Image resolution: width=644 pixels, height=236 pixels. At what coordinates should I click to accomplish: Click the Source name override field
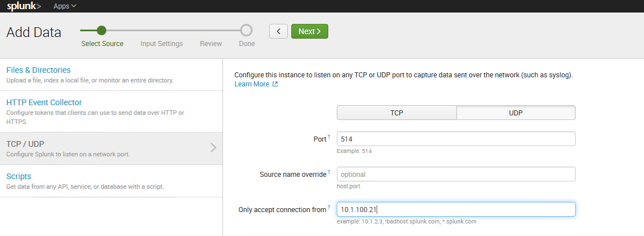pos(456,174)
